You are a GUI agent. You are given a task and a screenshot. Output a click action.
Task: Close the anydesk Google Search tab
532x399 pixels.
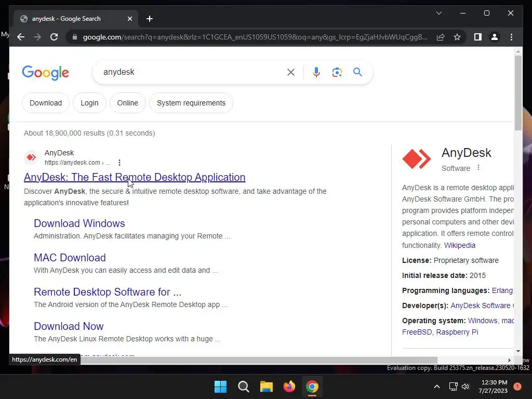pos(129,19)
